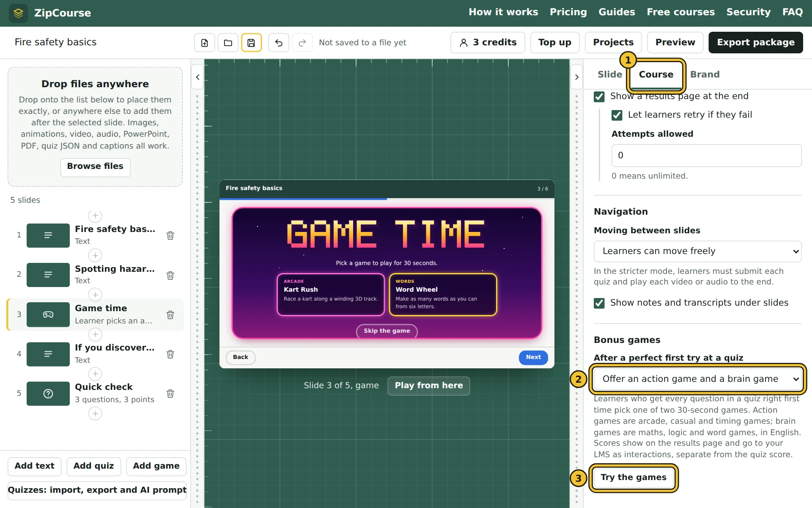This screenshot has height=508, width=812.
Task: Open the bonus games offer dropdown
Action: 698,379
